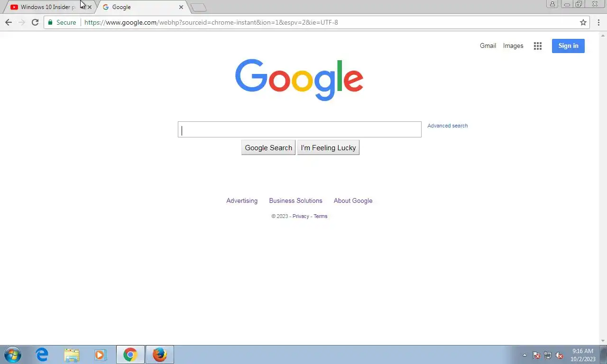Bookmark this page with the star icon
Image resolution: width=607 pixels, height=364 pixels.
583,22
